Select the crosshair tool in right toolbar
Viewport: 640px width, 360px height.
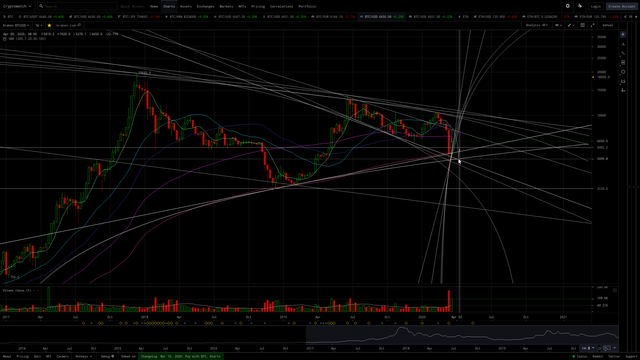(x=623, y=35)
